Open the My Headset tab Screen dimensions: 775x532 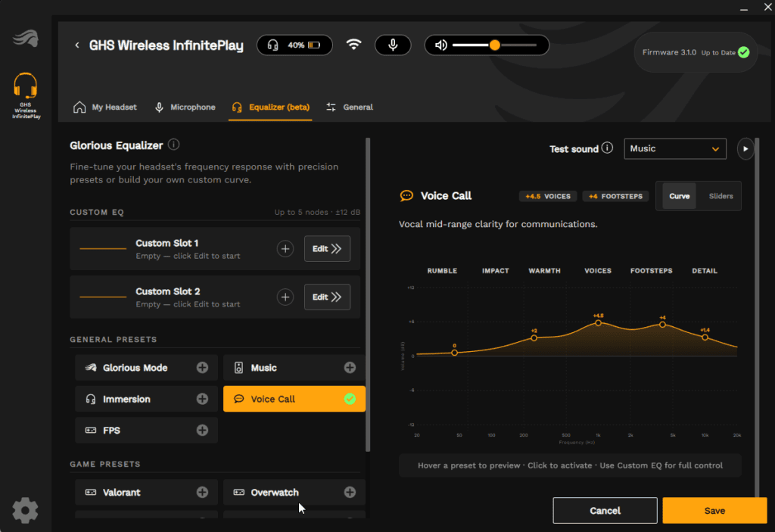(105, 107)
